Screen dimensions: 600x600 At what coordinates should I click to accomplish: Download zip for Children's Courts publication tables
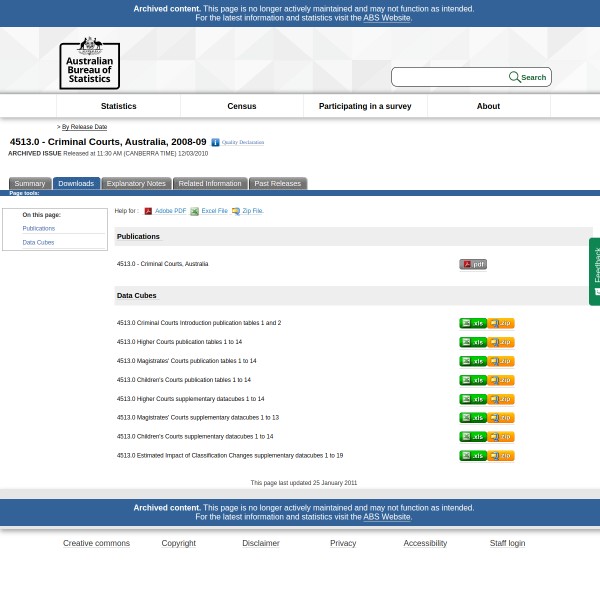[x=501, y=380]
